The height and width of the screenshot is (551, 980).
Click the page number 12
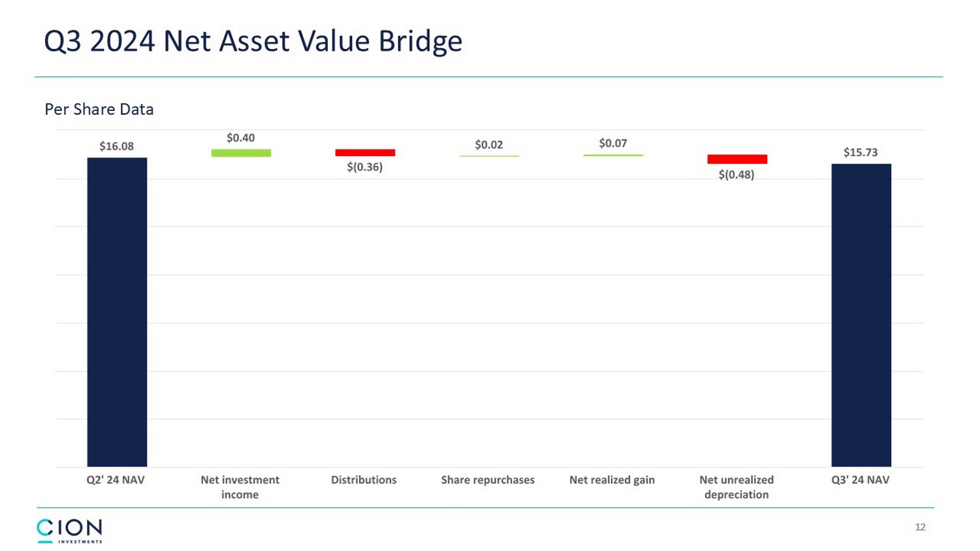(920, 527)
